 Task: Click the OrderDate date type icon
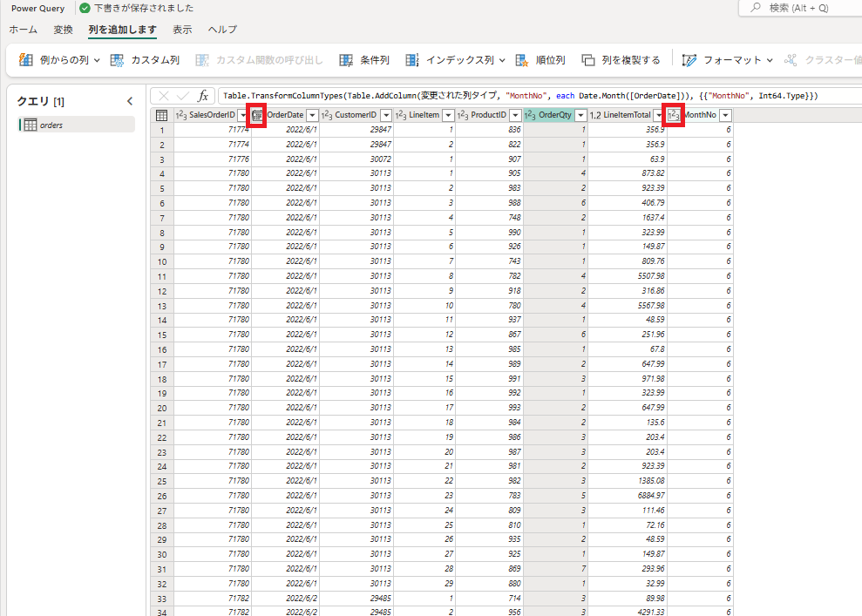coord(257,115)
